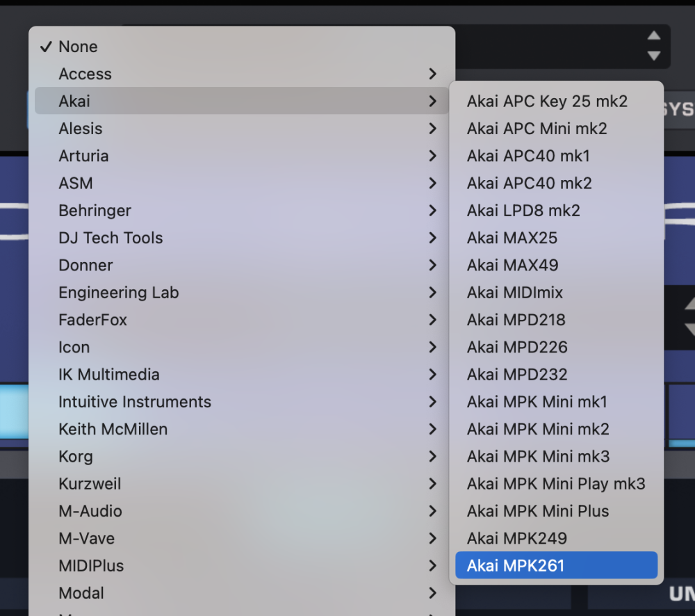Screen dimensions: 695x616
Task: Open the IK Multimedia submenu
Action: 109,375
